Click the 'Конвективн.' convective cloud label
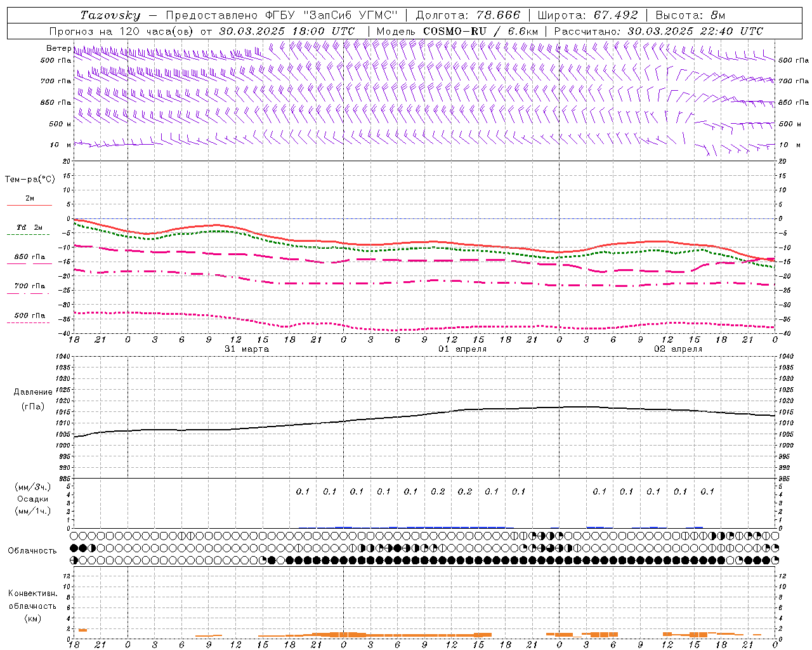The image size is (812, 650). click(33, 594)
